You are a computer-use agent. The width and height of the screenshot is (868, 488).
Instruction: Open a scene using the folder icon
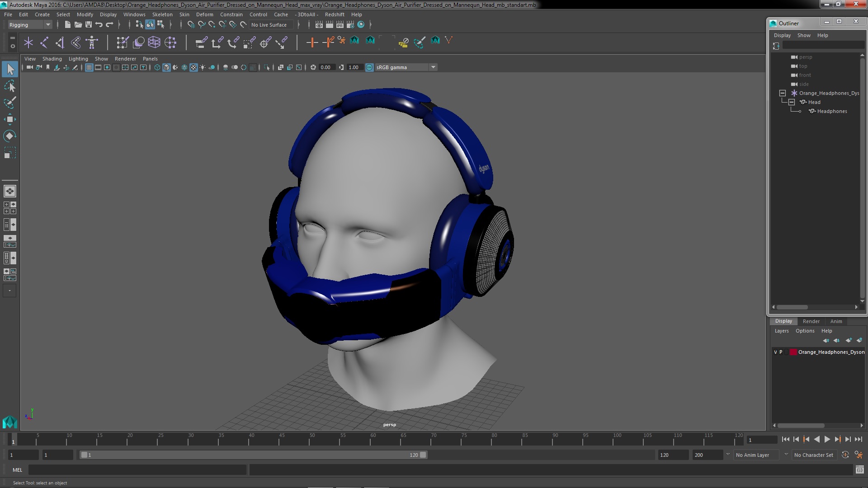point(78,24)
